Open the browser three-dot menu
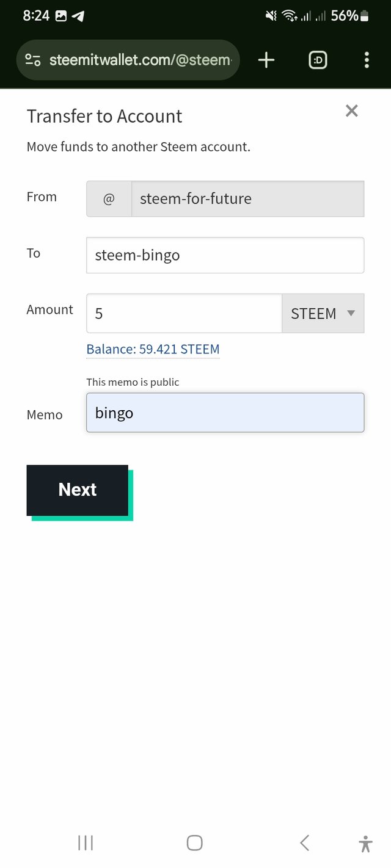 pyautogui.click(x=367, y=60)
